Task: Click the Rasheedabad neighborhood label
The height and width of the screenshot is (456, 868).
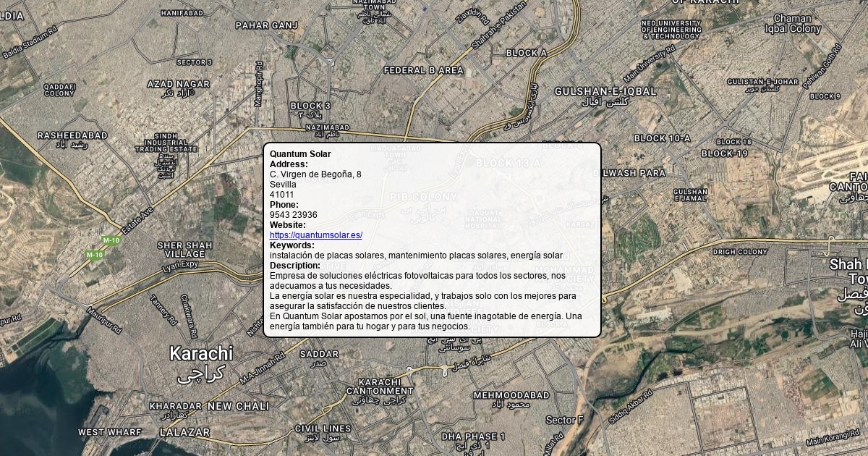Action: click(72, 135)
